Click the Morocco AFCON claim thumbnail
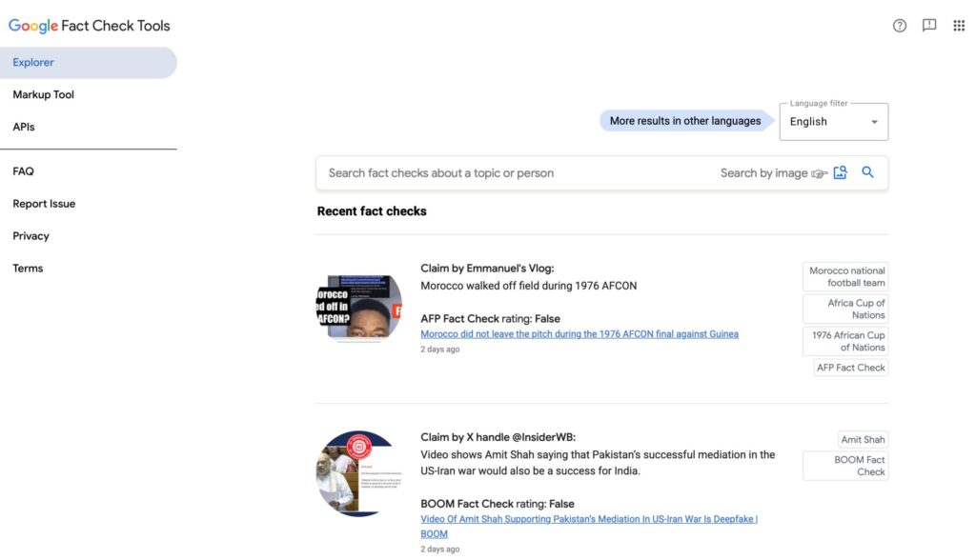 [358, 306]
